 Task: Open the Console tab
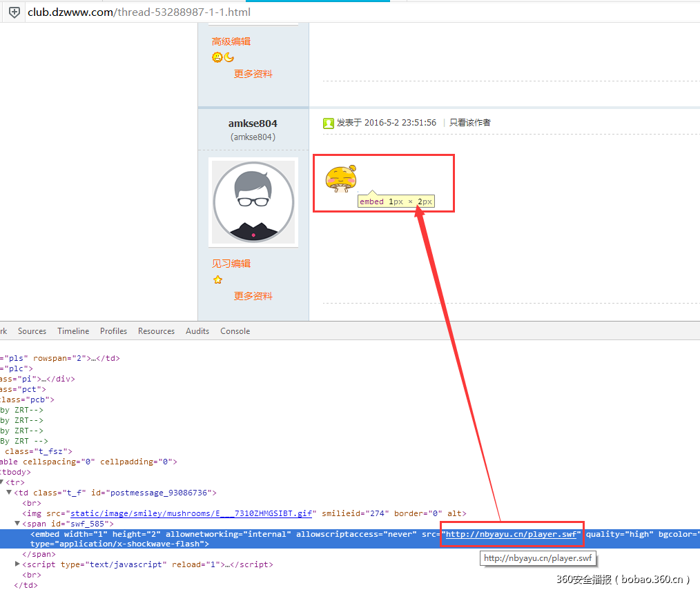(235, 331)
